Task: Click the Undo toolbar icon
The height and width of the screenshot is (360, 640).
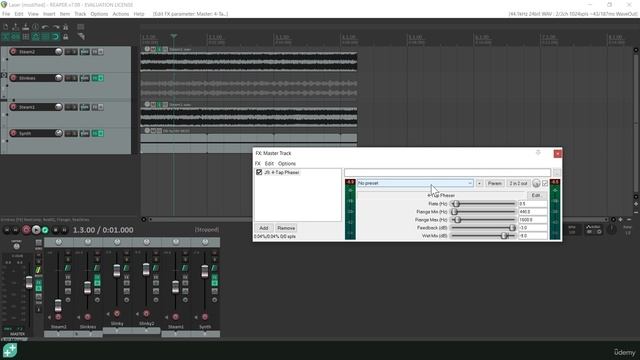Action: pos(45,27)
